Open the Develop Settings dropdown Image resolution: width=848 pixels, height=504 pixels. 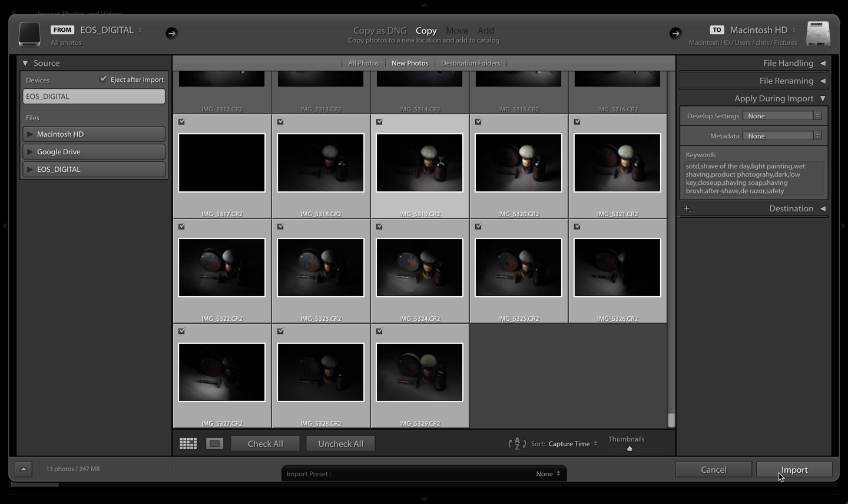click(782, 116)
